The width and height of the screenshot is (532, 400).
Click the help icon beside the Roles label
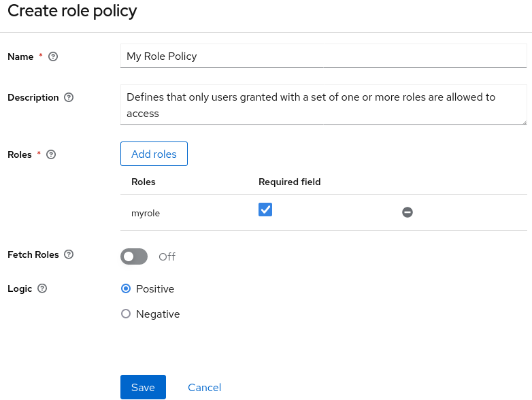click(51, 155)
